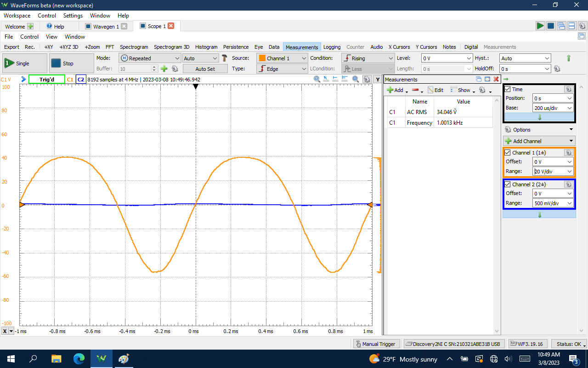Open the Workspace menu
588x368 pixels.
tap(17, 15)
